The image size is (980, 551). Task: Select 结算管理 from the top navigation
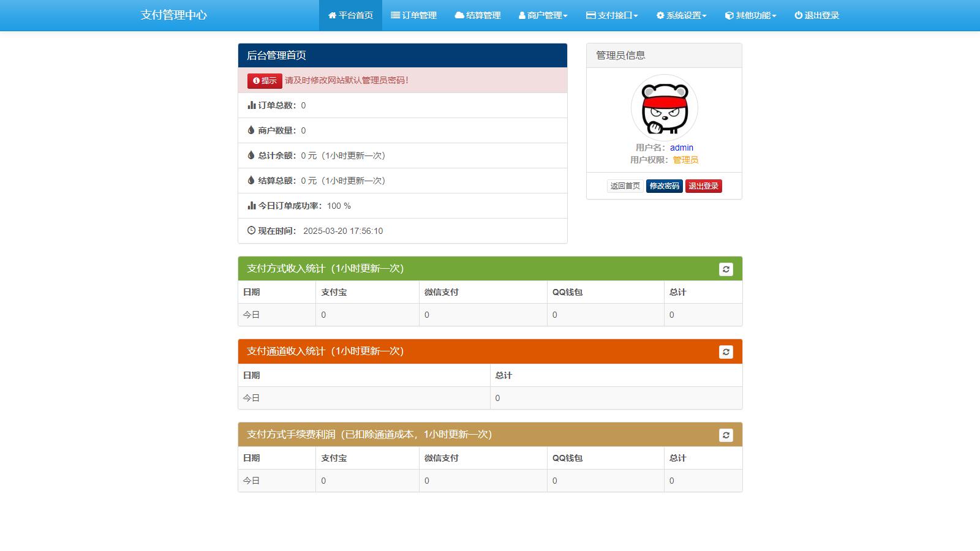tap(478, 15)
